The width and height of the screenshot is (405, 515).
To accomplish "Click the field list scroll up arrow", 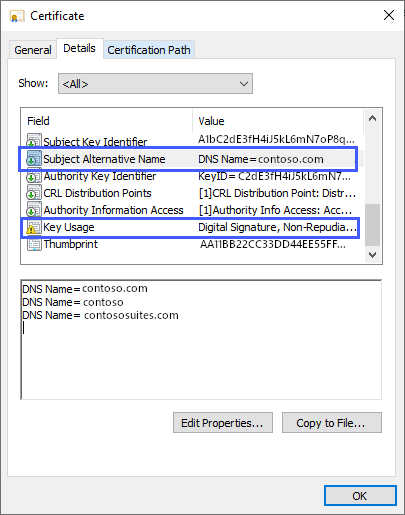I will point(373,118).
